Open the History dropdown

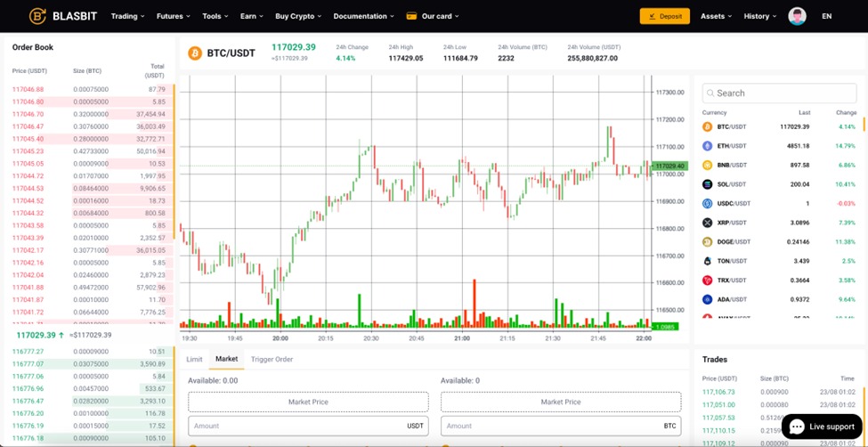[x=759, y=16]
